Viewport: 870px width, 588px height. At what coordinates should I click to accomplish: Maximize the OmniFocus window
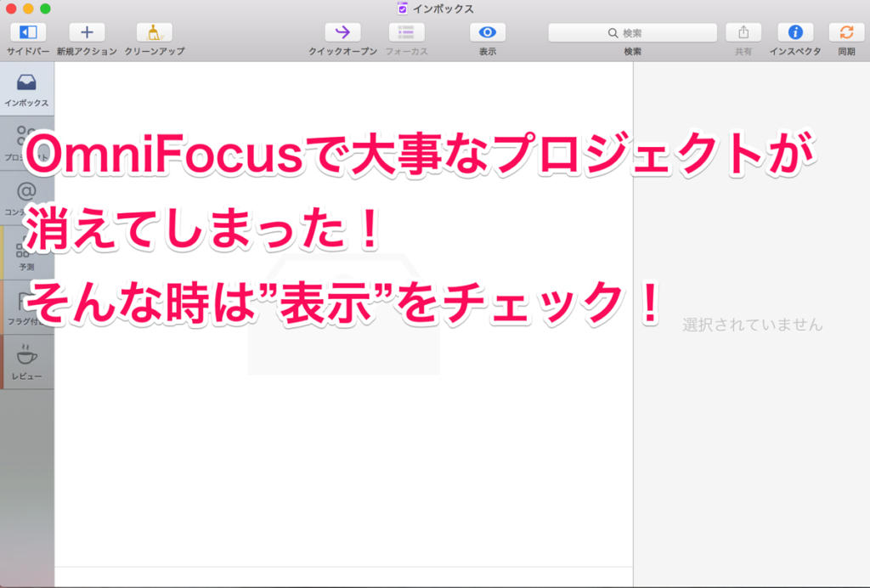[x=46, y=8]
